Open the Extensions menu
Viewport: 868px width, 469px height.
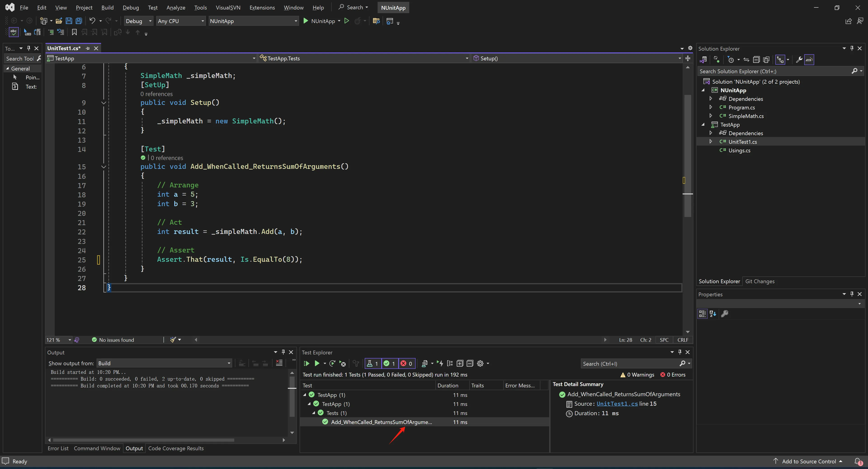(262, 7)
